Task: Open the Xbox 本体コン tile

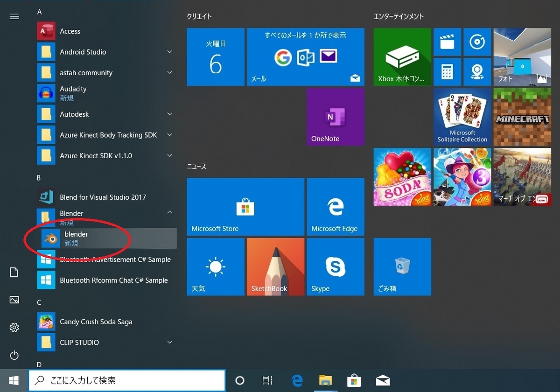Action: point(402,57)
